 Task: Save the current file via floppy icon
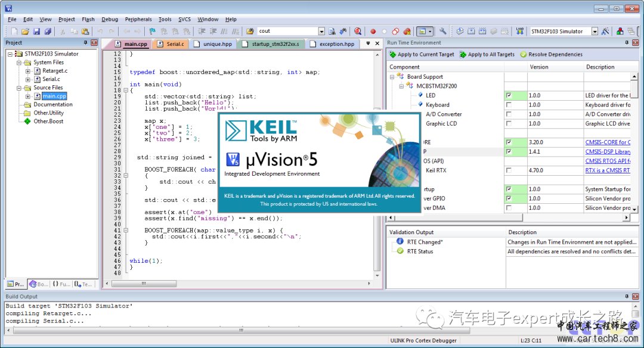click(x=36, y=31)
